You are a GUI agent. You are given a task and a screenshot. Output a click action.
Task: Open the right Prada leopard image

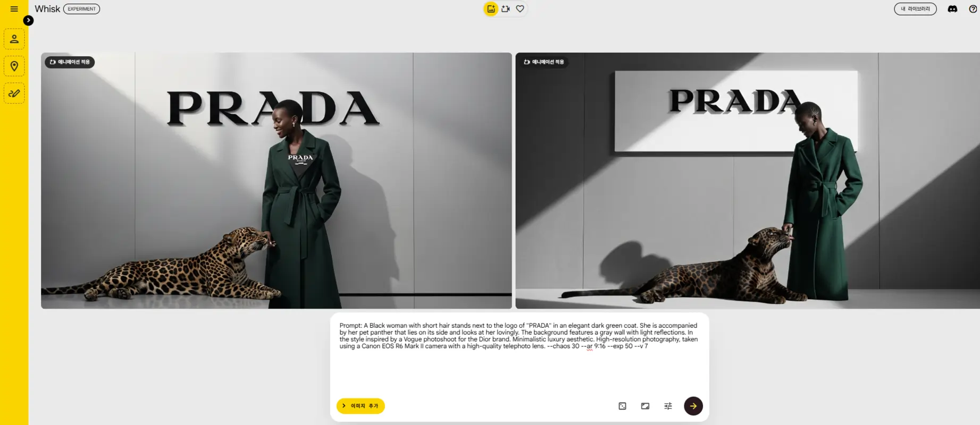[748, 181]
